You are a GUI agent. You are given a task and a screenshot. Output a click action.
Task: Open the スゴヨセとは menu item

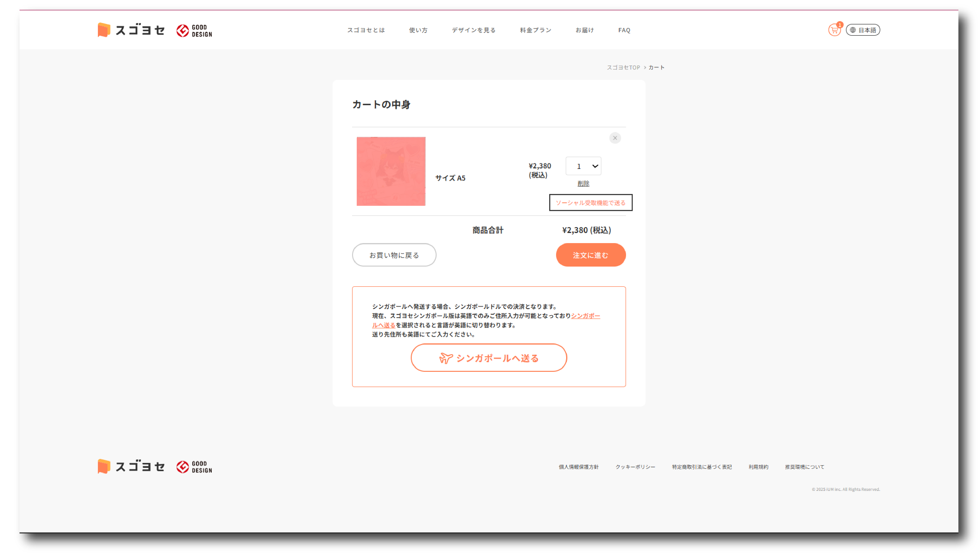(366, 30)
